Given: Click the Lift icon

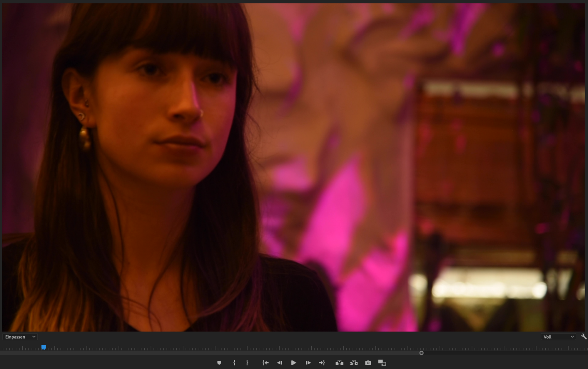Looking at the screenshot, I should point(339,363).
